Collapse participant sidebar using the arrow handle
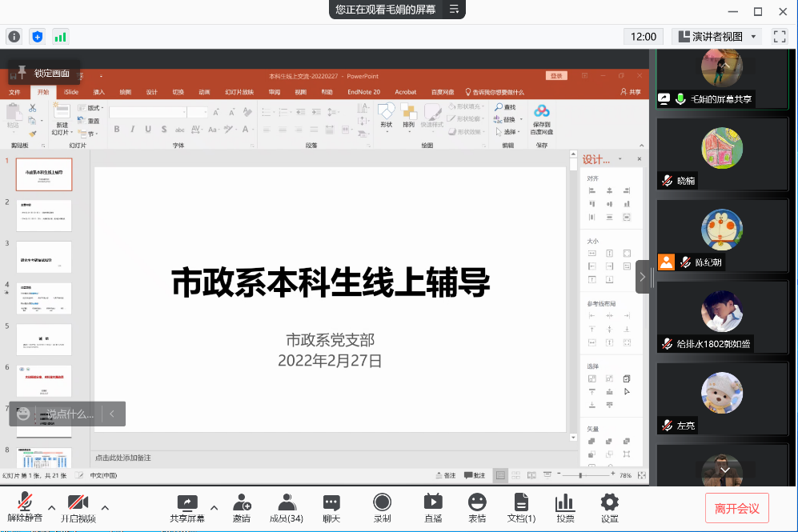The height and width of the screenshot is (532, 798). pyautogui.click(x=642, y=277)
